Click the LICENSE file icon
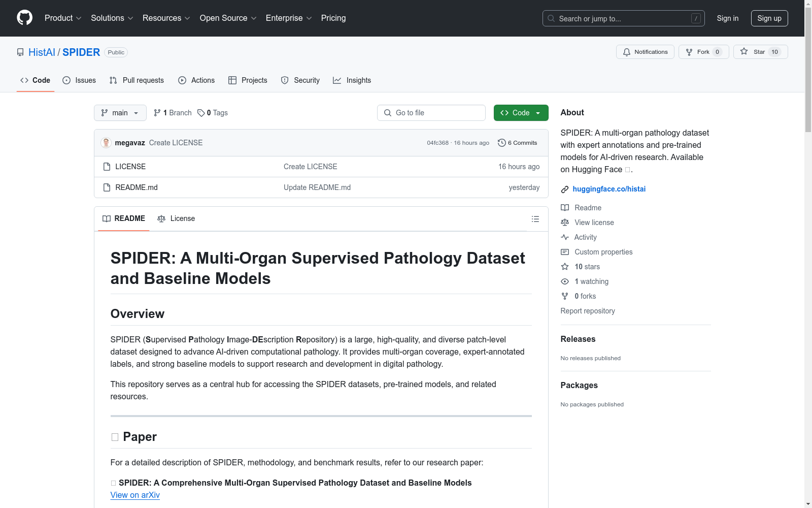812x508 pixels. click(x=107, y=167)
